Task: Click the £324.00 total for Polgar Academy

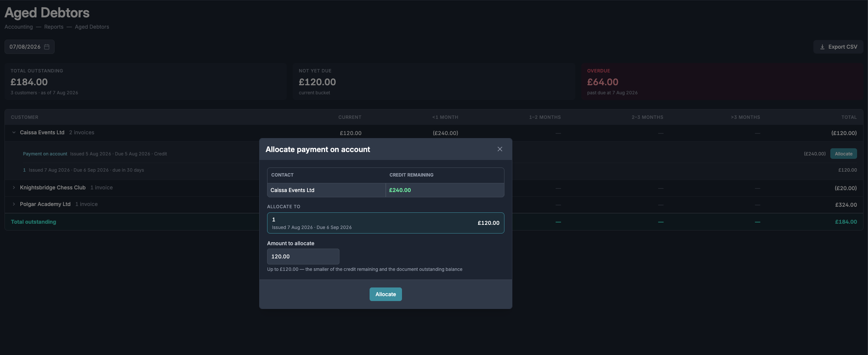Action: pyautogui.click(x=846, y=205)
